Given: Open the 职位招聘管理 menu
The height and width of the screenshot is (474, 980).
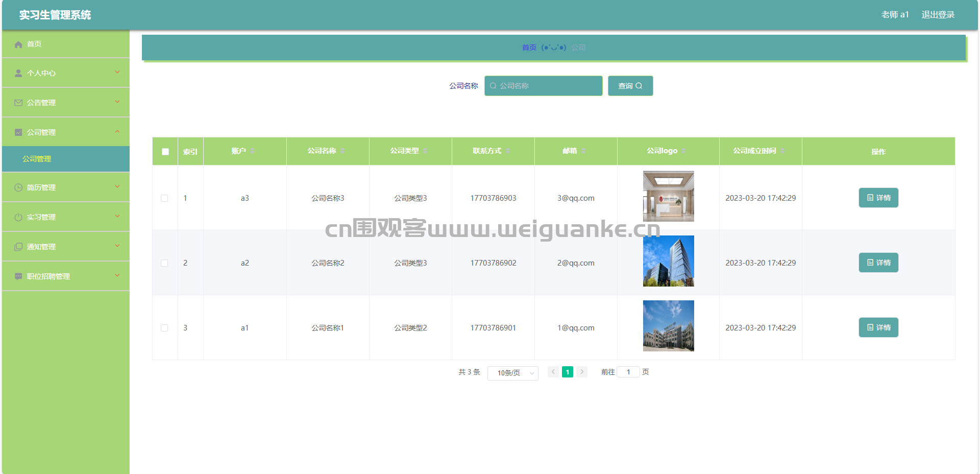Looking at the screenshot, I should 66,276.
